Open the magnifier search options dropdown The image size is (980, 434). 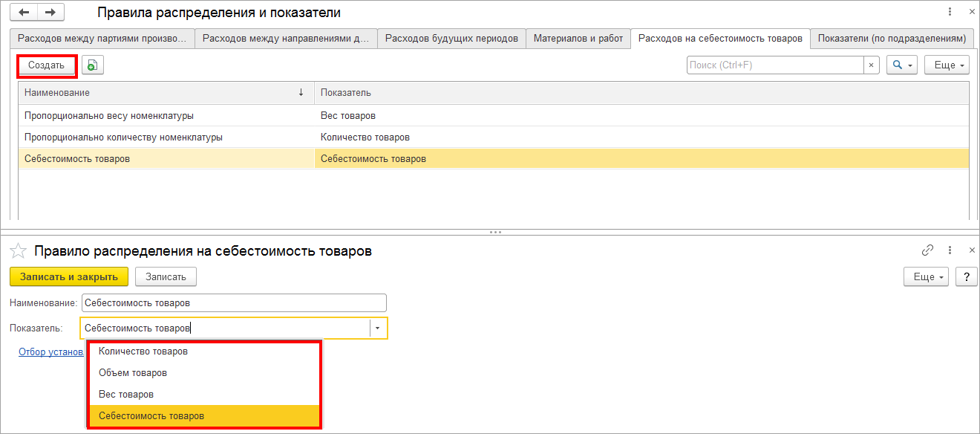(x=902, y=65)
